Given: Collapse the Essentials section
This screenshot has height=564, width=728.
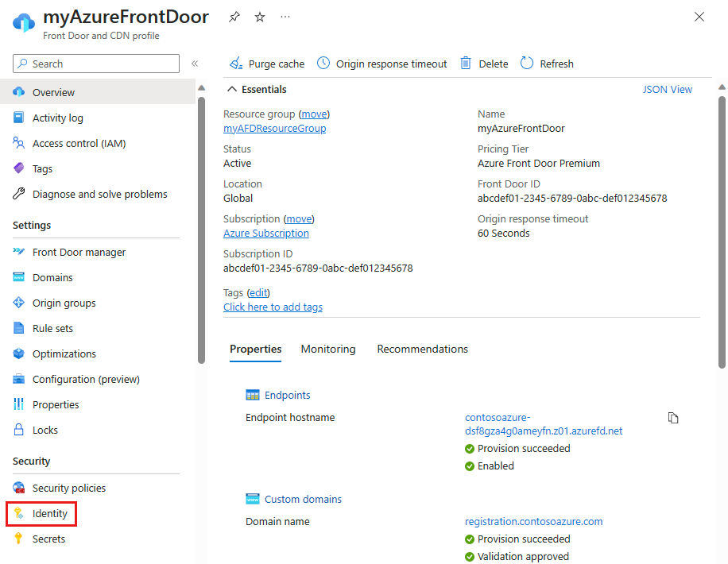Looking at the screenshot, I should 232,89.
